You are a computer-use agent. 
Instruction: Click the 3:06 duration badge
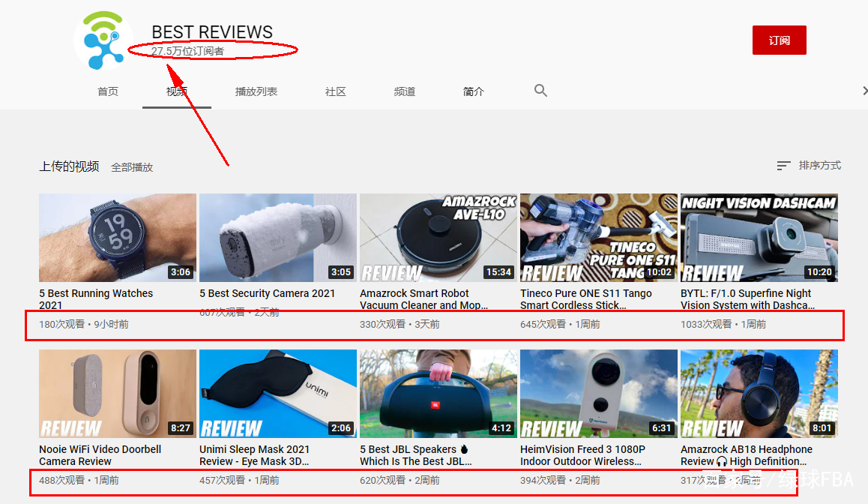pos(181,272)
